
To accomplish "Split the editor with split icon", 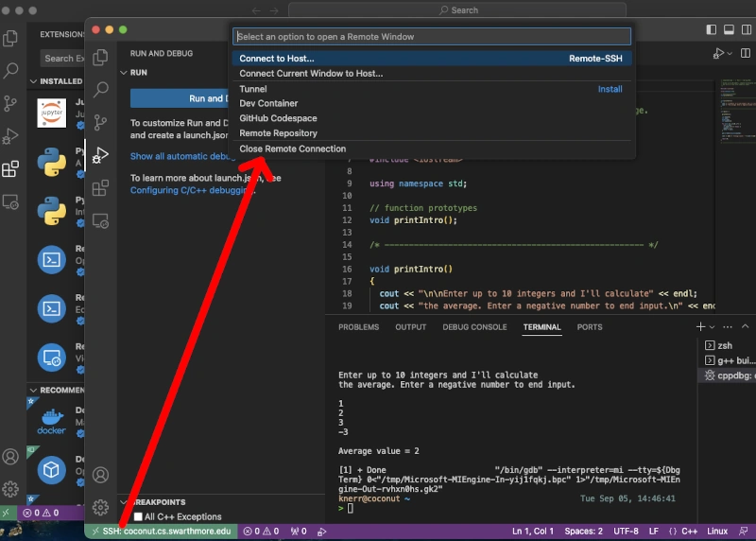I will coord(746,53).
